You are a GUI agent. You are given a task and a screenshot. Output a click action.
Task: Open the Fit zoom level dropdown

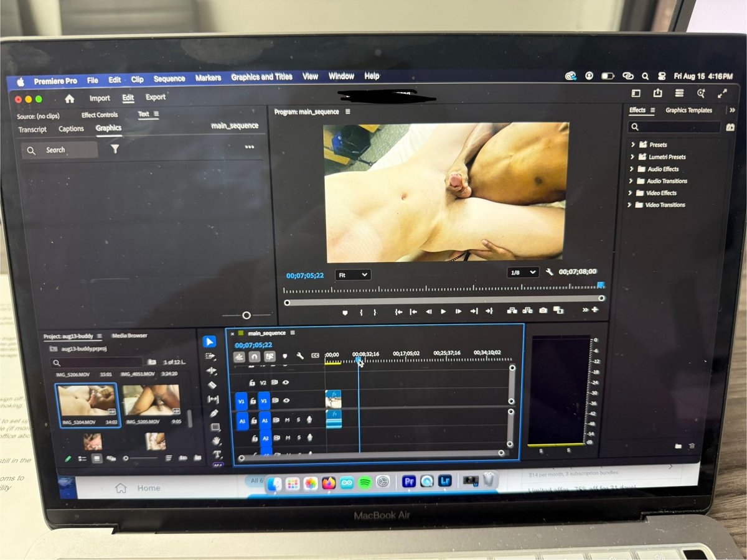click(x=352, y=274)
